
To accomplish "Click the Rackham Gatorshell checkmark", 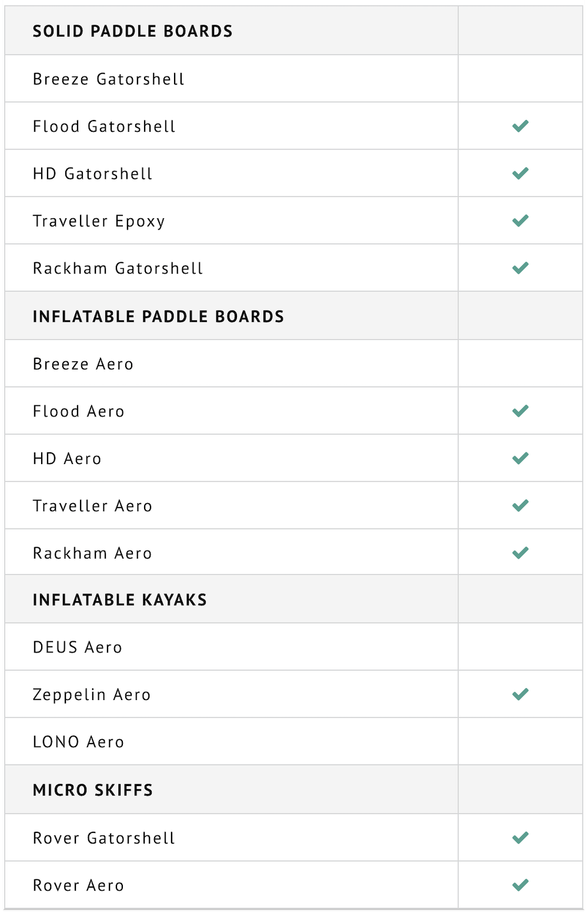I will click(x=520, y=268).
